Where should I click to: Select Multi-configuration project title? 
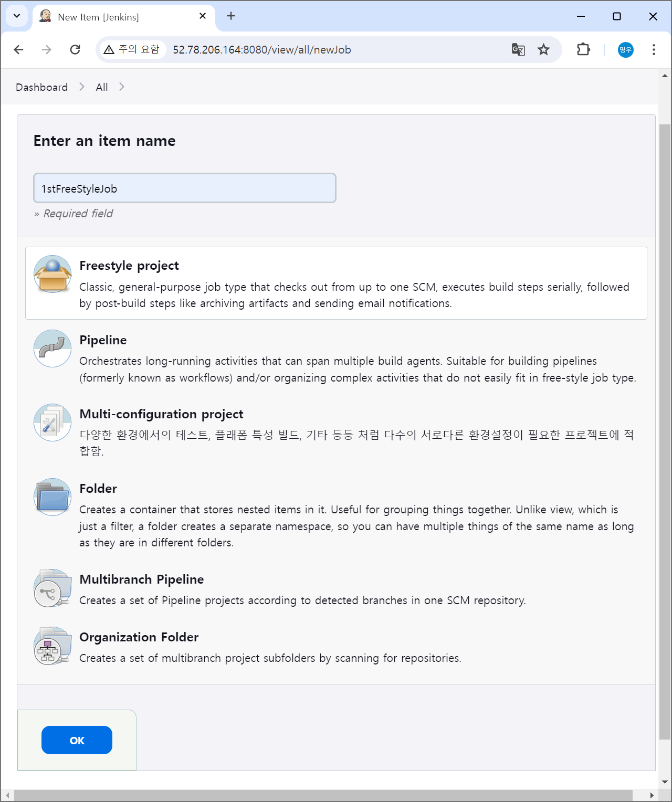pos(161,414)
